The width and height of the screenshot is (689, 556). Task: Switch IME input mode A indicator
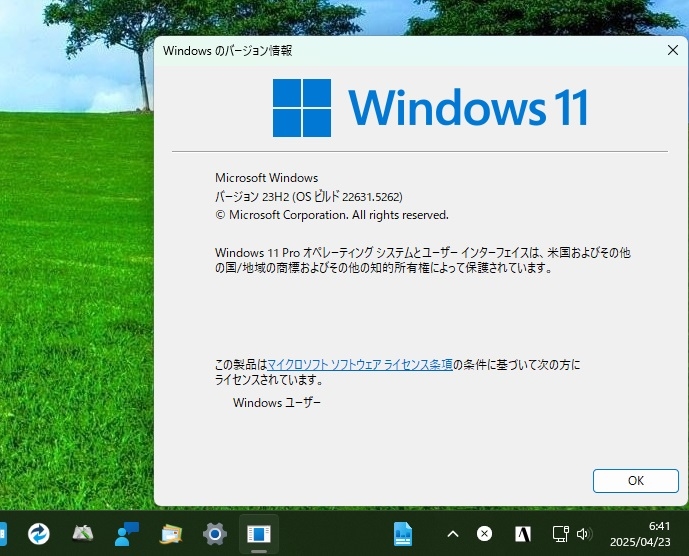pyautogui.click(x=523, y=534)
